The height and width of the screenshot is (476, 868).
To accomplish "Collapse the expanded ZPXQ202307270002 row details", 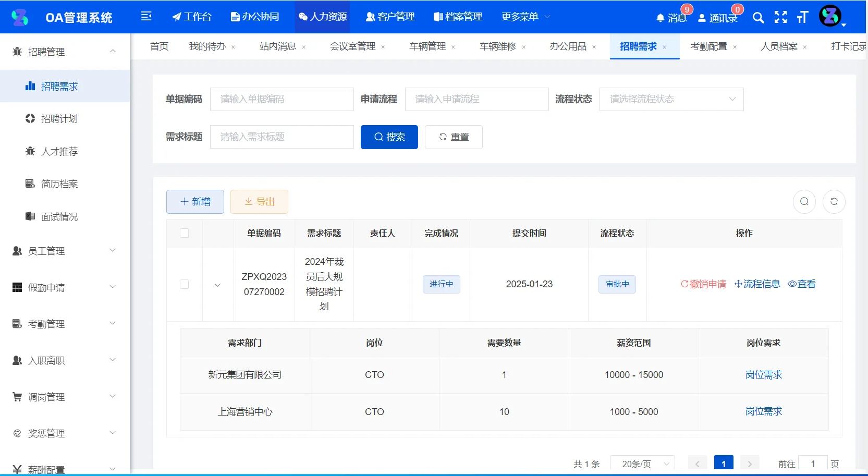I will [217, 286].
